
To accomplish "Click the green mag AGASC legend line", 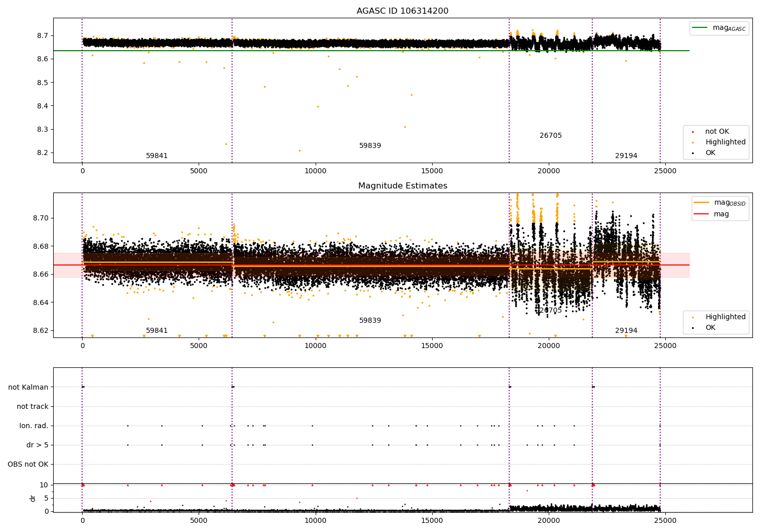I will [x=700, y=28].
